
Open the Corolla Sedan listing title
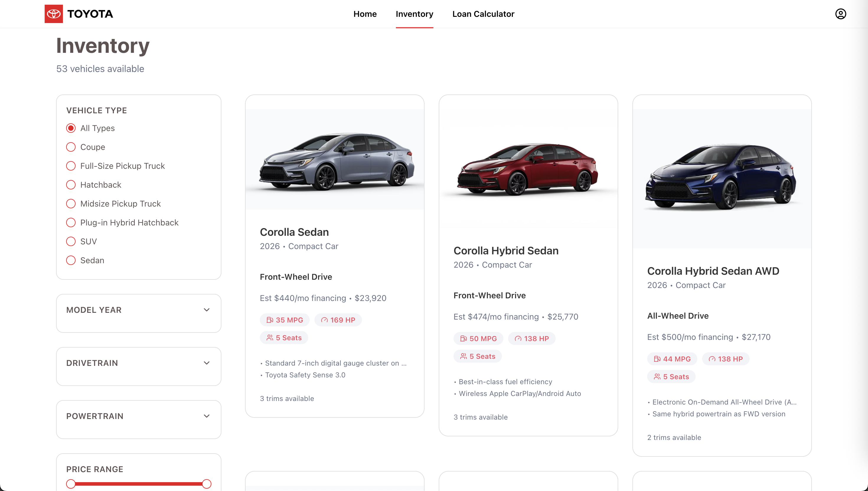click(x=294, y=232)
